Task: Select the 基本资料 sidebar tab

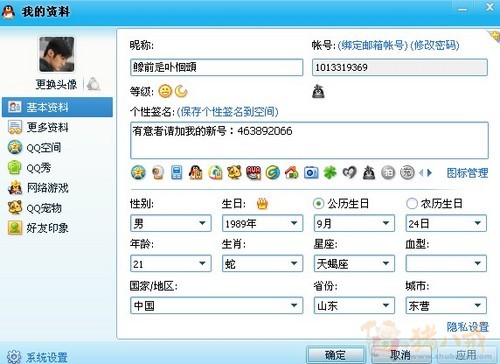Action: coord(57,107)
